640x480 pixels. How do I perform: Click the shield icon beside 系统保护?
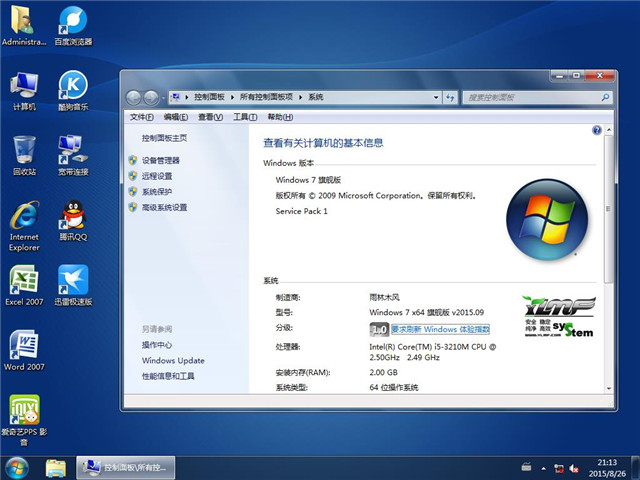133,191
